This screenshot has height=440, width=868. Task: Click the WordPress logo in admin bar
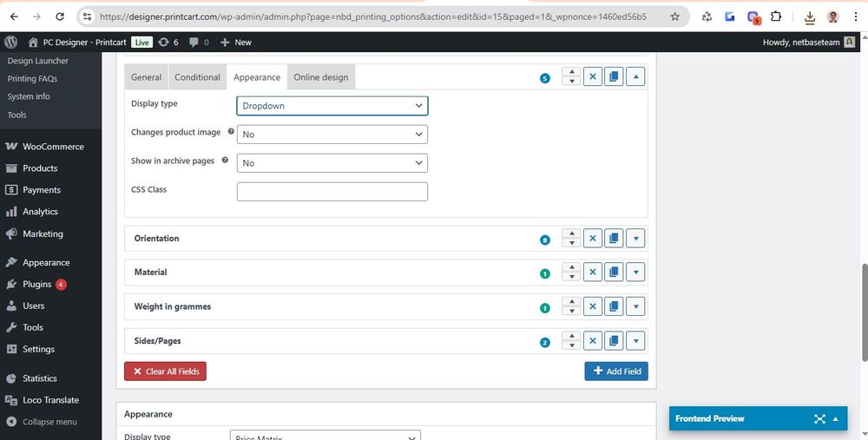click(x=10, y=42)
